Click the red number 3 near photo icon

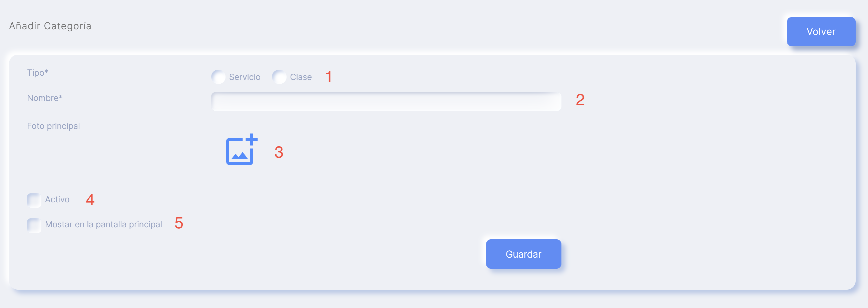pyautogui.click(x=279, y=152)
